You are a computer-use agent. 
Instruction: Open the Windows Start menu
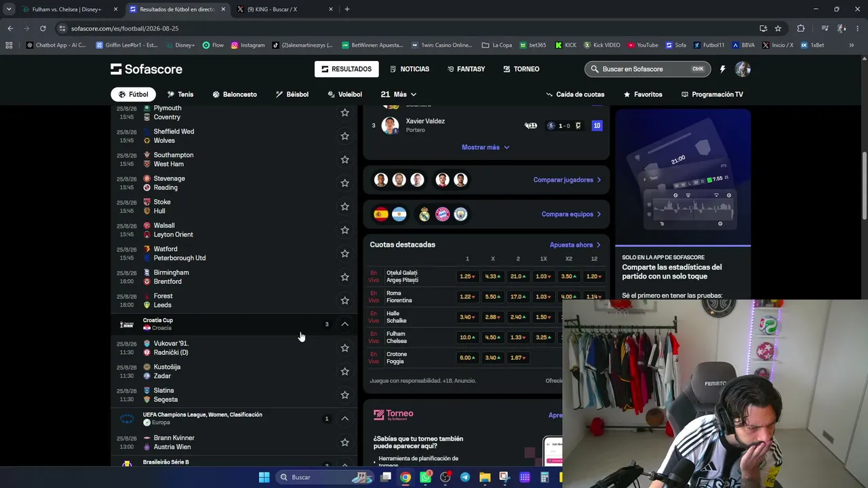pyautogui.click(x=264, y=477)
